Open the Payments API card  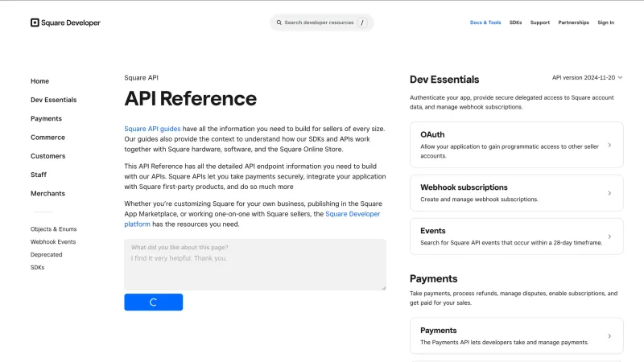coord(516,335)
